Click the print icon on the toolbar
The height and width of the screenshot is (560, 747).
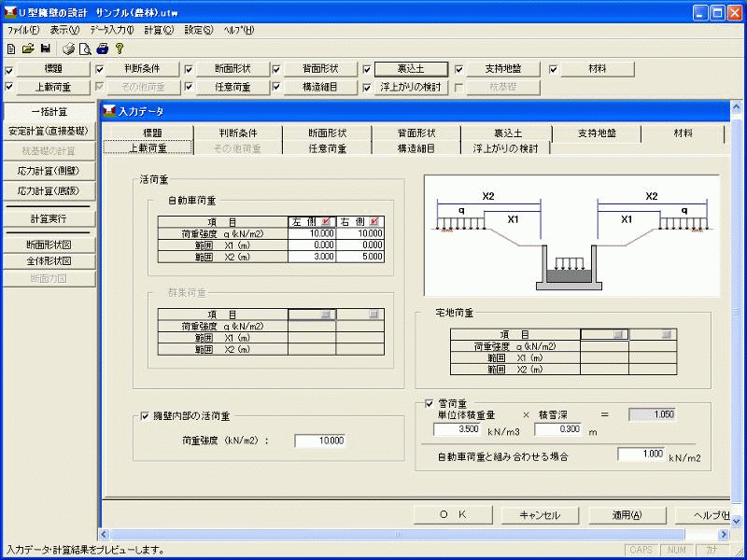tap(68, 49)
